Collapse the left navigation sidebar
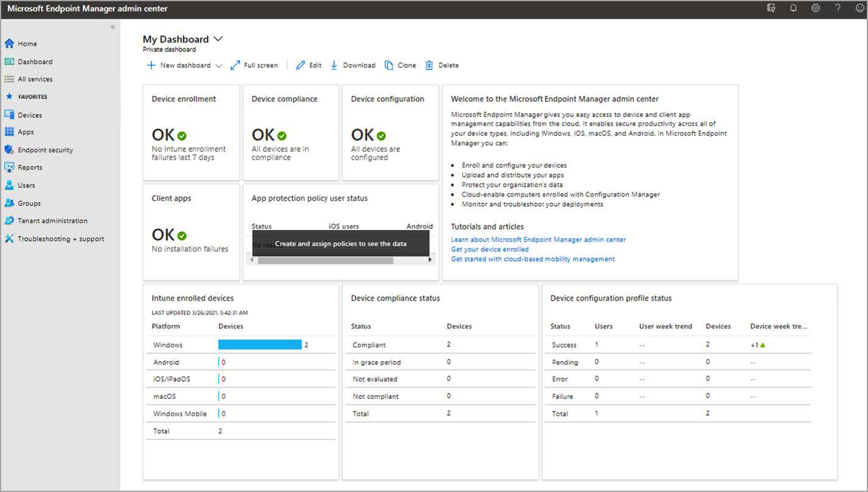This screenshot has height=492, width=868. click(x=113, y=27)
